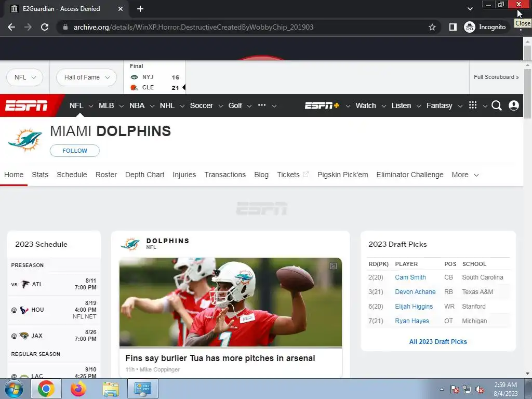Click the Tua practice photo thumbnail
This screenshot has width=532, height=399.
click(x=231, y=302)
